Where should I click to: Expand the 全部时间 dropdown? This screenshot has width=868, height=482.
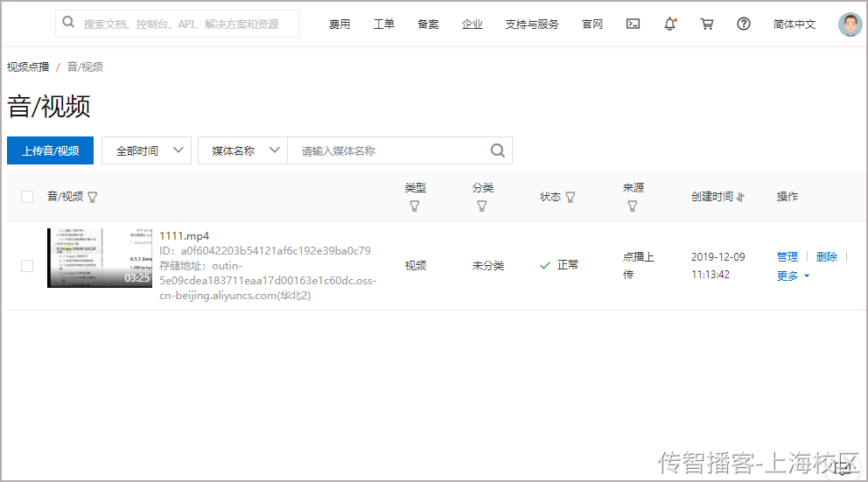147,150
